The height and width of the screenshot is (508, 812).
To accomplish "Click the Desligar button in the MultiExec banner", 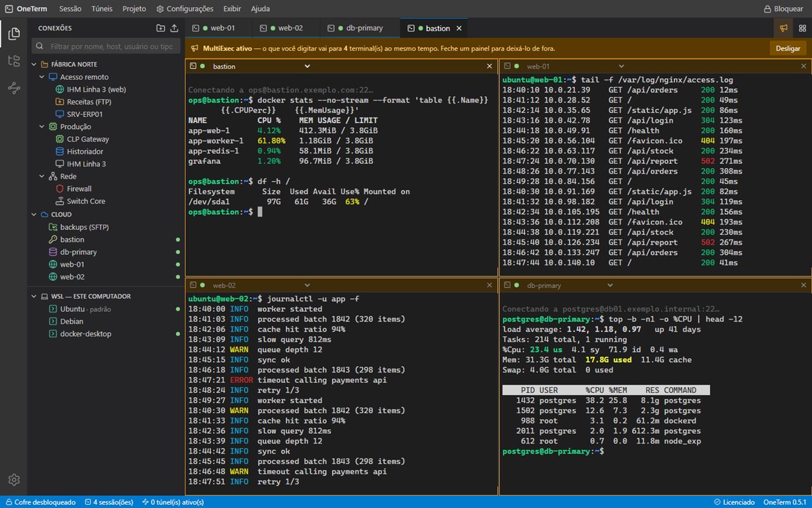I will tap(787, 48).
